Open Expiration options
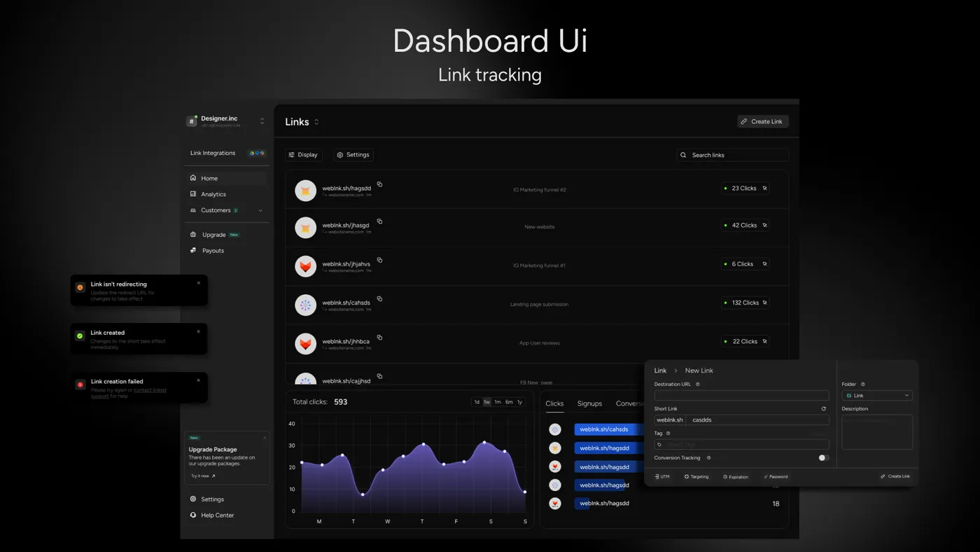 click(736, 476)
